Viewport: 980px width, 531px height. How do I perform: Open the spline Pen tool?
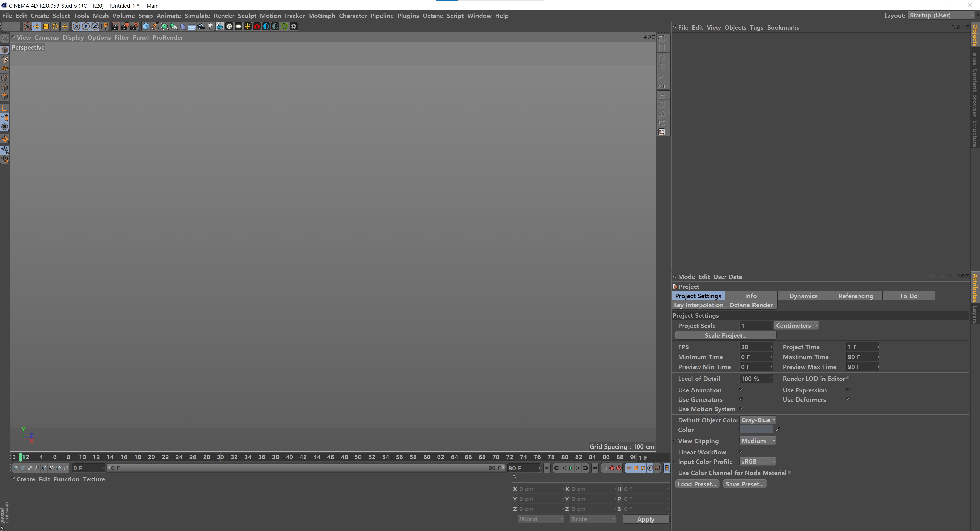[155, 26]
